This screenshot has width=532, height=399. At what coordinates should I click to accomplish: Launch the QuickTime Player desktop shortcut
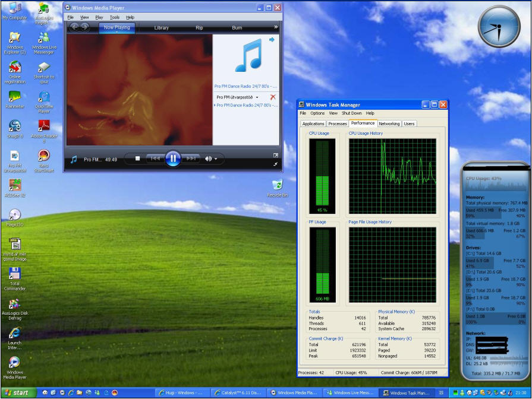point(44,102)
